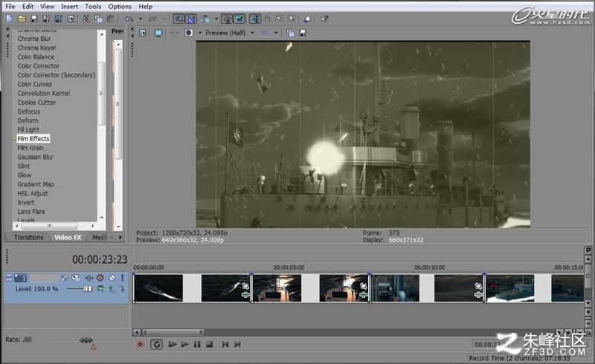595x364 pixels.
Task: Open the Tools menu
Action: [93, 7]
